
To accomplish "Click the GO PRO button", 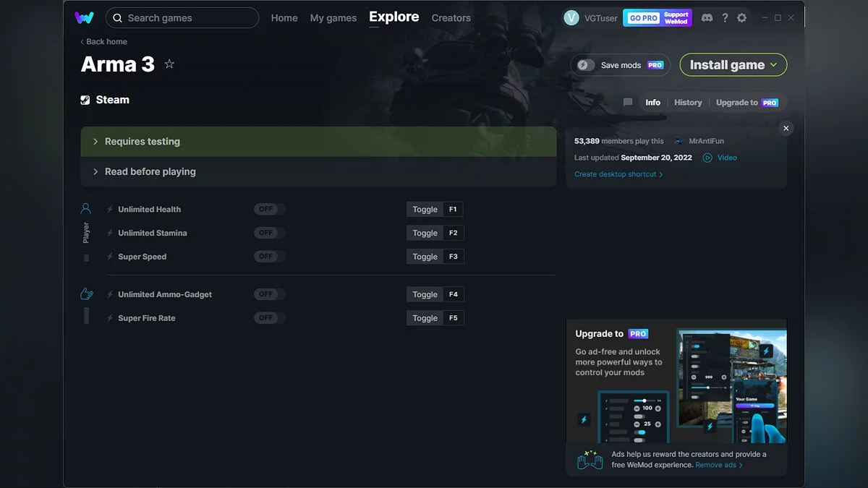I will click(642, 18).
